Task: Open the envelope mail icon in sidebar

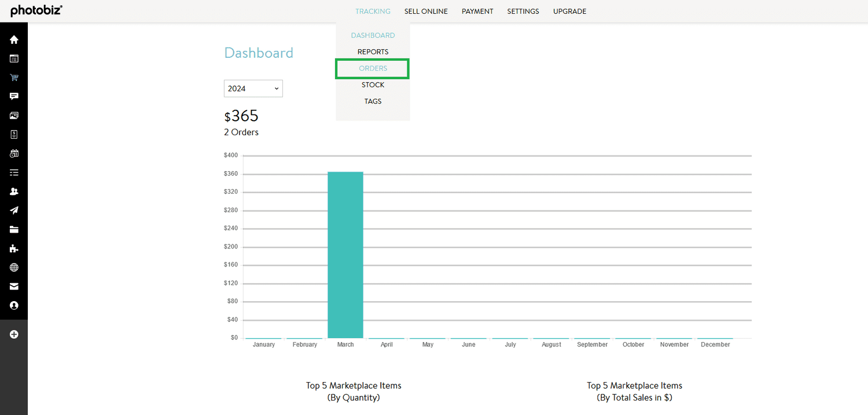Action: pyautogui.click(x=14, y=286)
